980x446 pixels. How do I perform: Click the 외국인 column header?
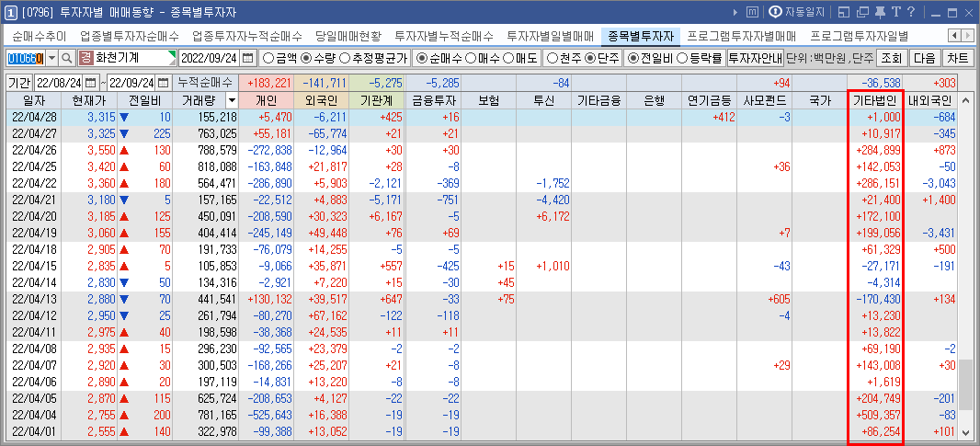coord(322,100)
